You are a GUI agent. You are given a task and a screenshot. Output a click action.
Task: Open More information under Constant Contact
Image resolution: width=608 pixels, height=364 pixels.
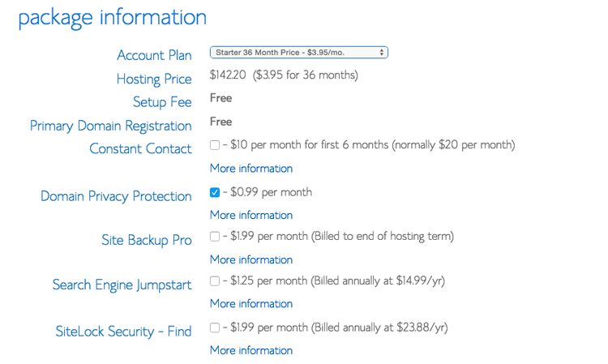tap(250, 169)
